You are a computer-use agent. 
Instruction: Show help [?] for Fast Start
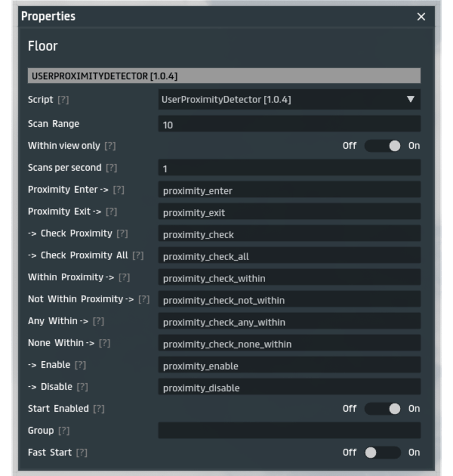(81, 453)
